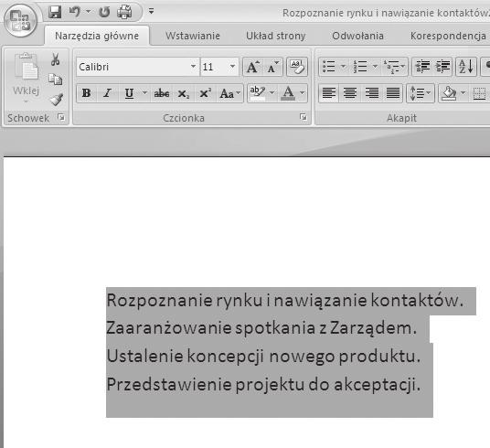The width and height of the screenshot is (490, 448).
Task: Copy the selection with the copy icon
Action: click(x=56, y=80)
